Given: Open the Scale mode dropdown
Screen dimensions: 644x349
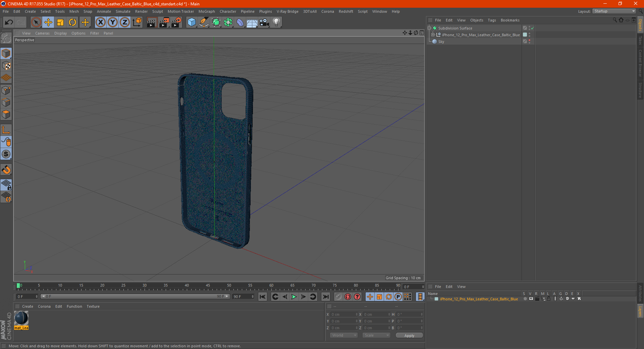Looking at the screenshot, I should [x=376, y=335].
